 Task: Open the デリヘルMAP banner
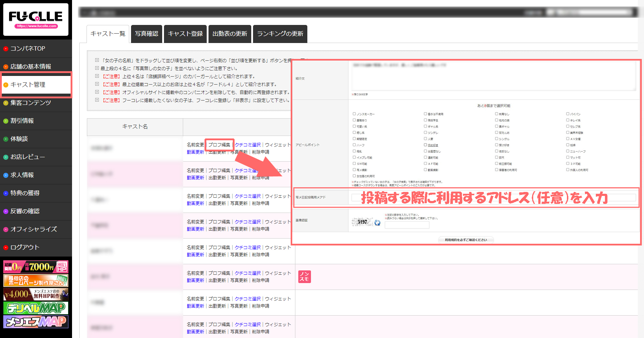tap(36, 308)
